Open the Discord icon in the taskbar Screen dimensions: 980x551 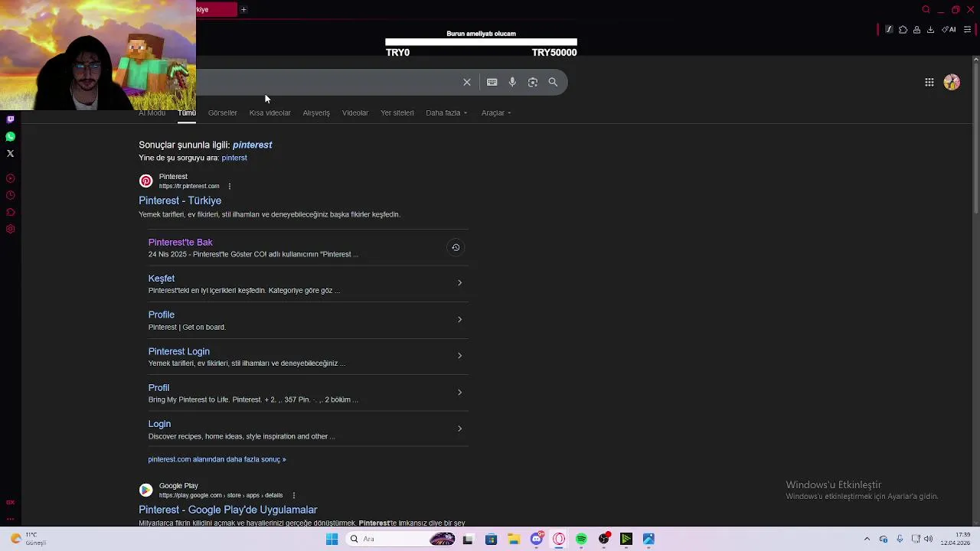(x=537, y=539)
